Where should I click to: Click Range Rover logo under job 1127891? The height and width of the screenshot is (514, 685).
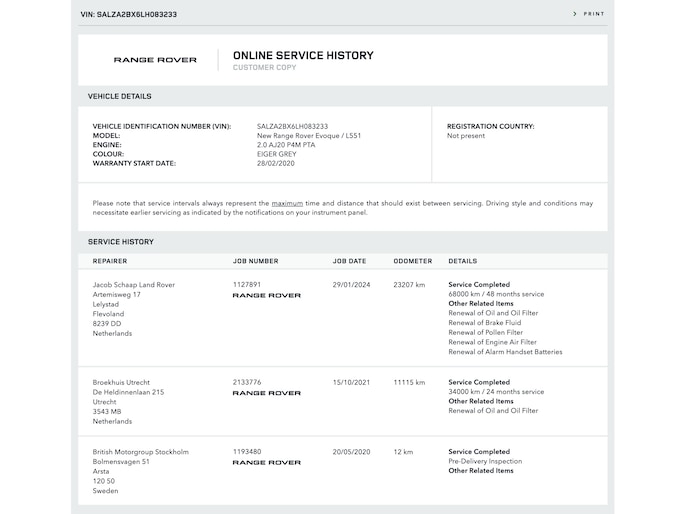tap(266, 296)
